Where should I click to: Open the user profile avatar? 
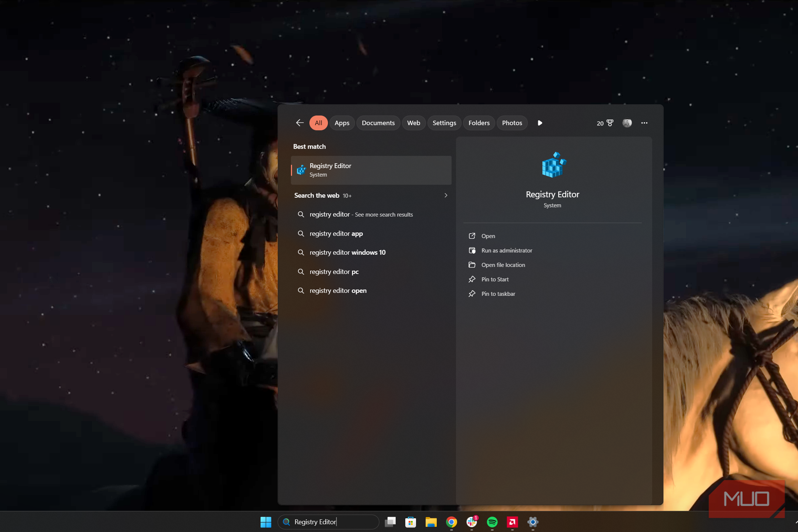click(x=627, y=123)
